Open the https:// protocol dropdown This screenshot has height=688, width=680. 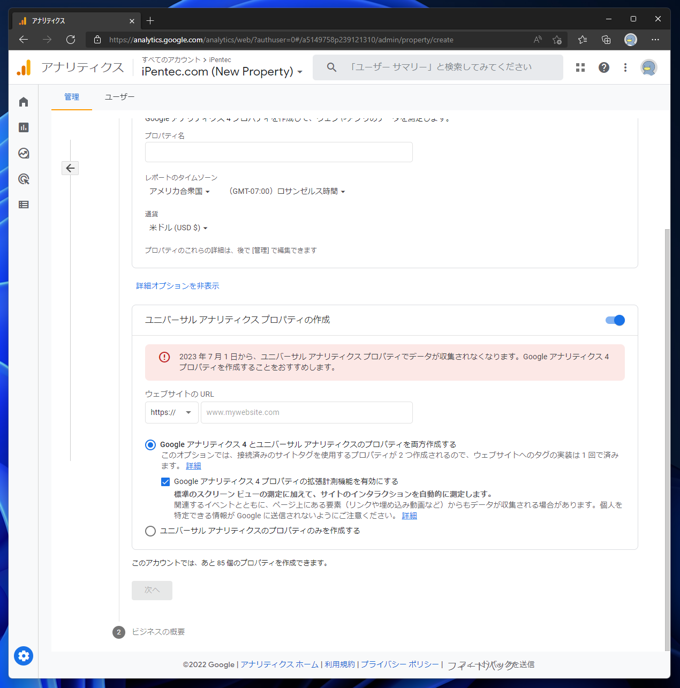[172, 412]
